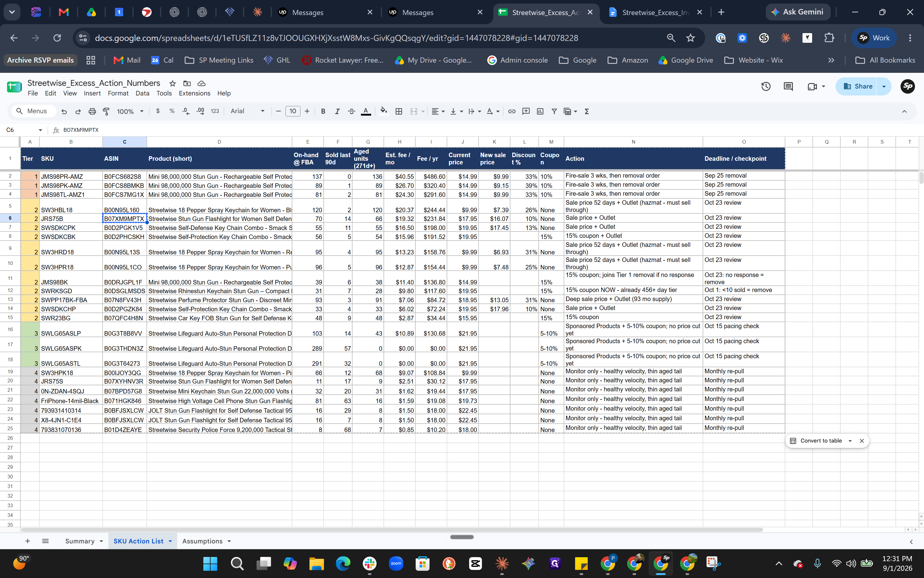This screenshot has width=924, height=578.
Task: Open the Arial font dropdown
Action: pos(248,111)
